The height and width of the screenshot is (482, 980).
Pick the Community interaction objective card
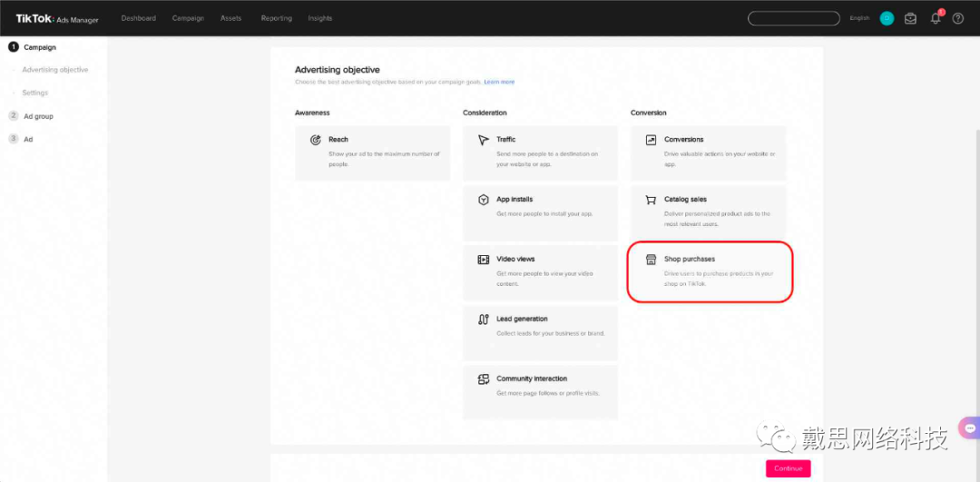pos(540,393)
